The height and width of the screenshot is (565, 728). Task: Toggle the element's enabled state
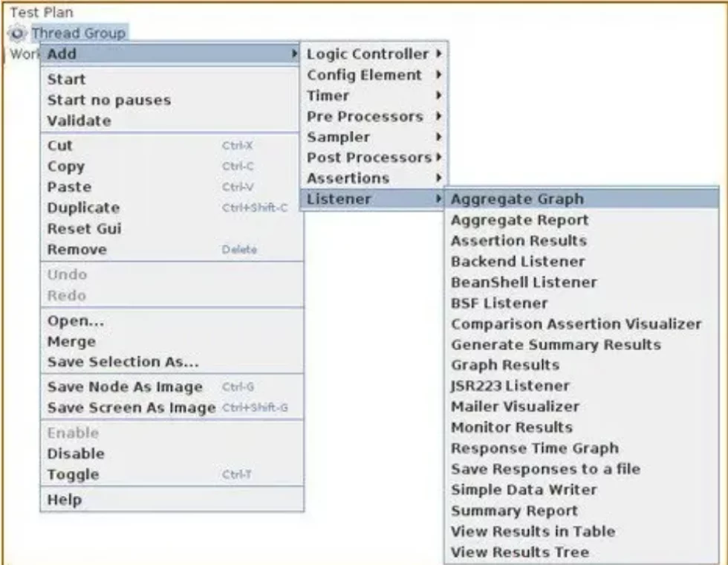click(73, 474)
